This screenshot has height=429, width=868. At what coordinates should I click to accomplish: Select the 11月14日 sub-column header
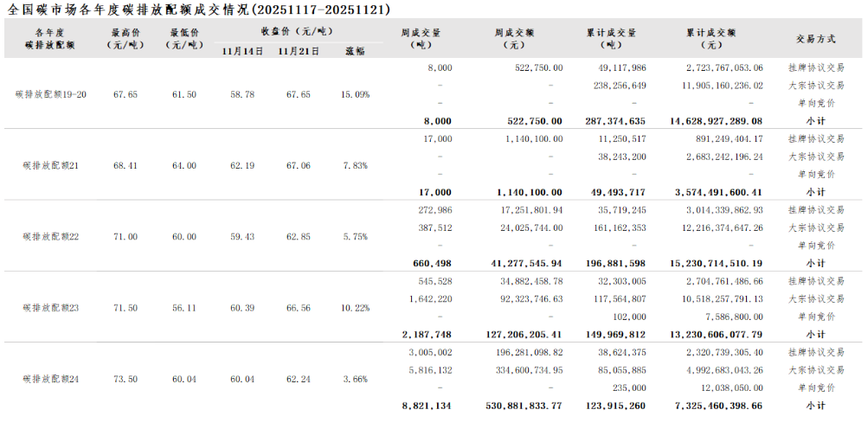click(242, 50)
